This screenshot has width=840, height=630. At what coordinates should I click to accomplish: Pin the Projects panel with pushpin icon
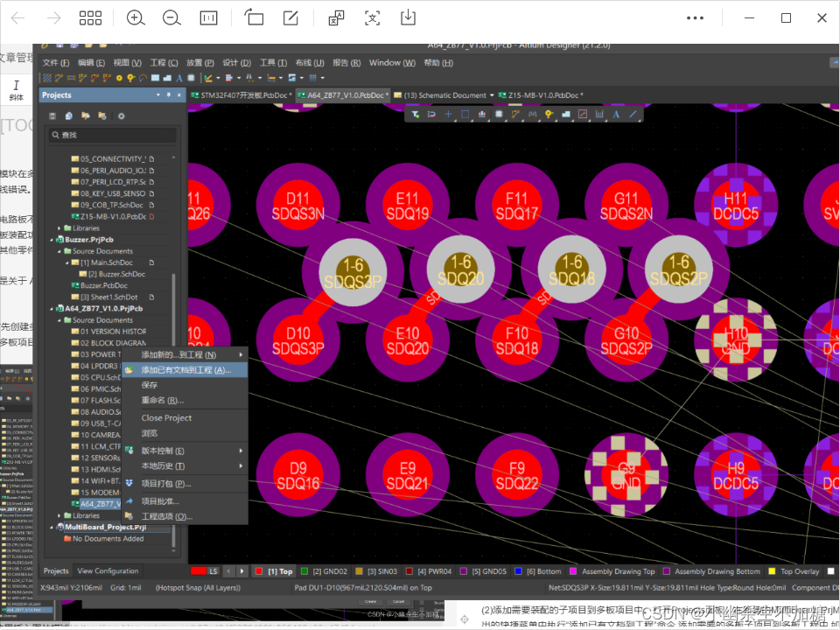point(169,94)
